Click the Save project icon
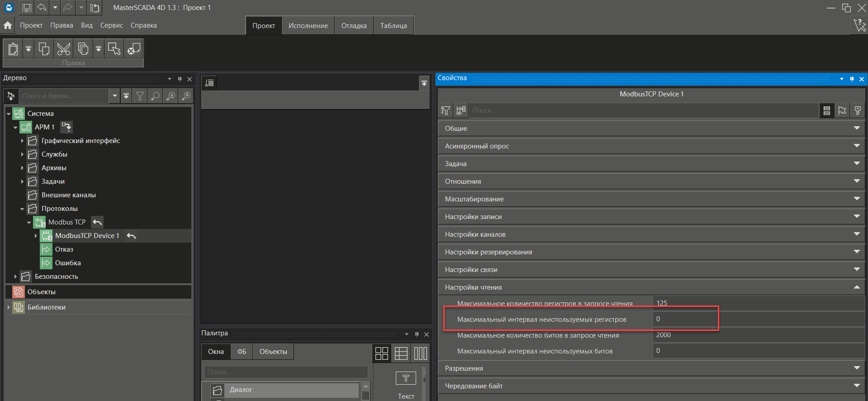This screenshot has height=401, width=868. tap(27, 8)
